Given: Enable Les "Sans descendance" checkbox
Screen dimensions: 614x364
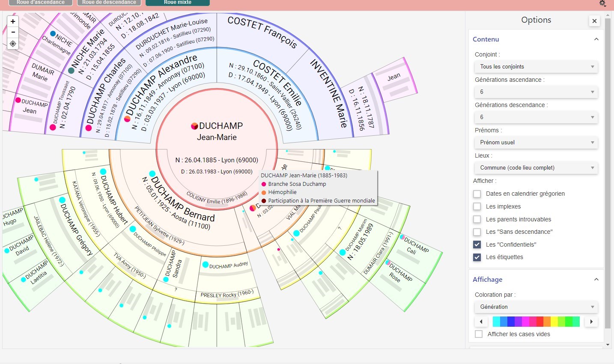Looking at the screenshot, I should coord(477,232).
